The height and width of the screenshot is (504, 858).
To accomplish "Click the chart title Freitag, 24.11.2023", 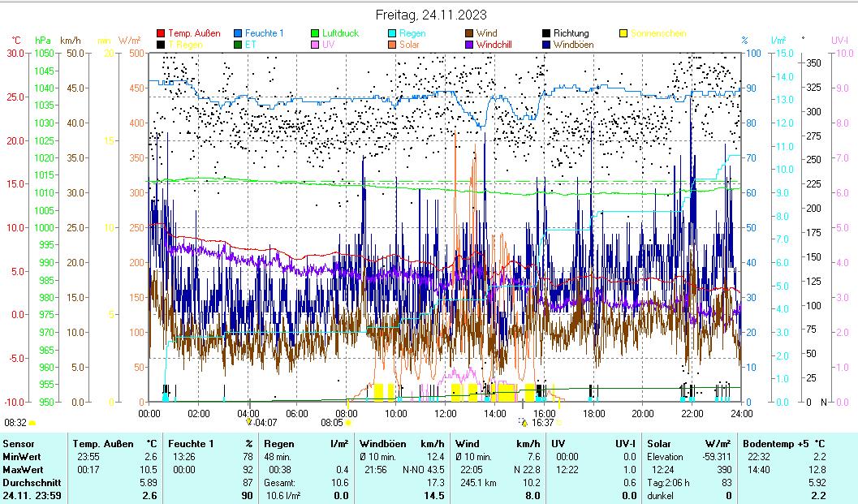I will click(x=432, y=15).
